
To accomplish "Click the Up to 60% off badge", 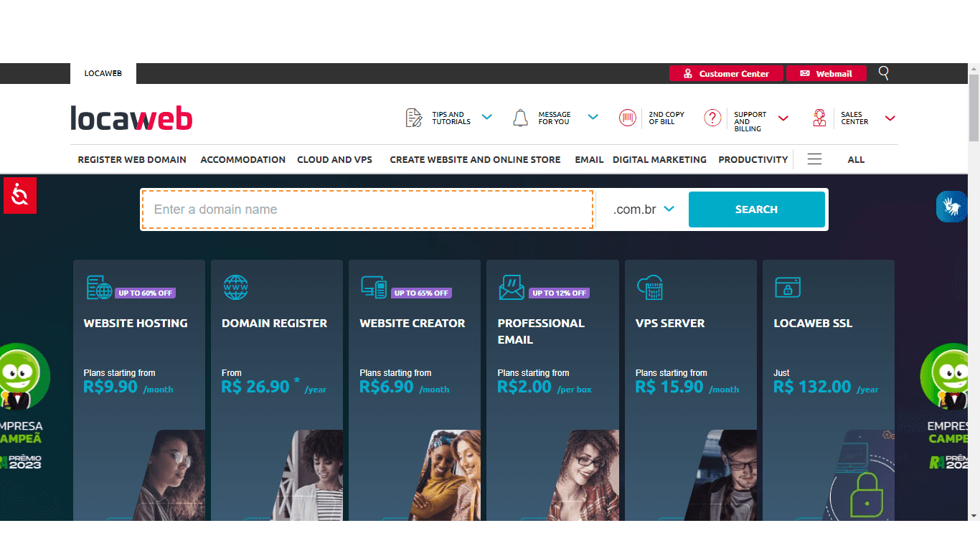I will [146, 293].
